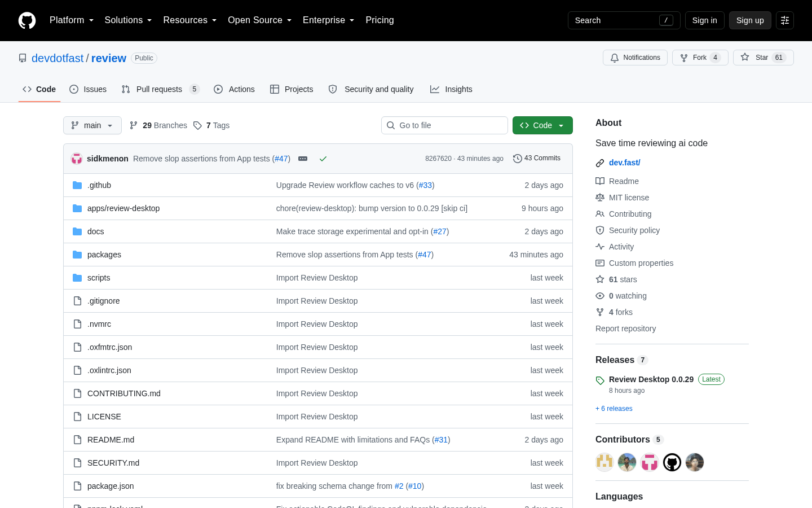Image resolution: width=812 pixels, height=508 pixels.
Task: Focus the Go to file field
Action: click(444, 125)
